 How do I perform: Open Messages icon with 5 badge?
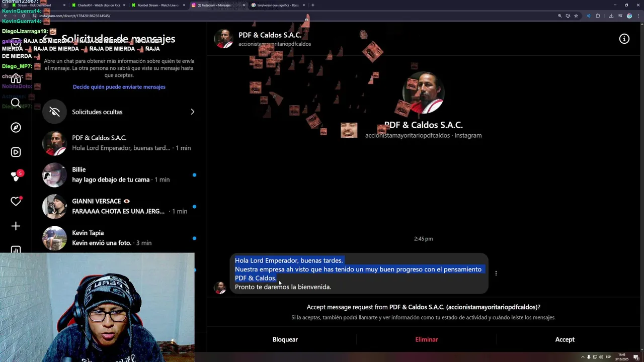[x=17, y=176]
